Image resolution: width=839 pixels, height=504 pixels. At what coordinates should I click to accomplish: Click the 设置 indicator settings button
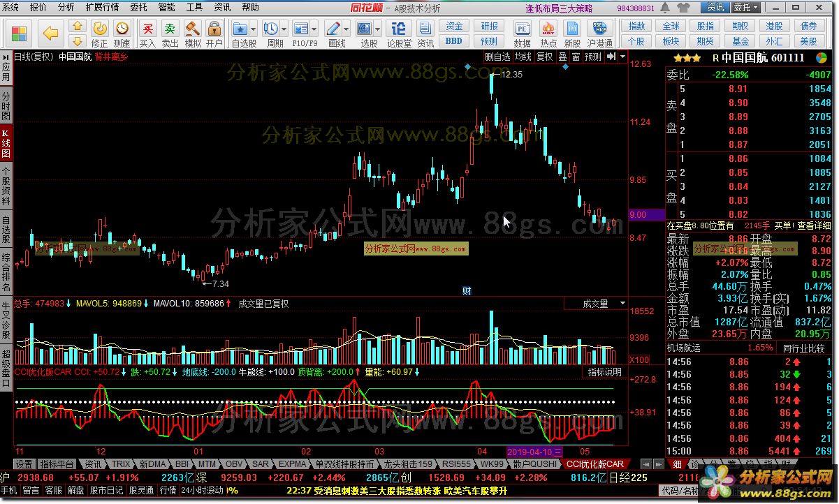click(x=24, y=464)
